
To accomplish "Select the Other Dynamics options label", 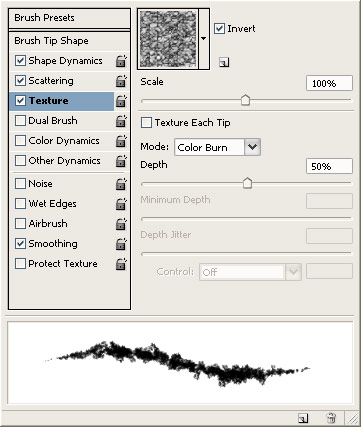I will [x=64, y=161].
